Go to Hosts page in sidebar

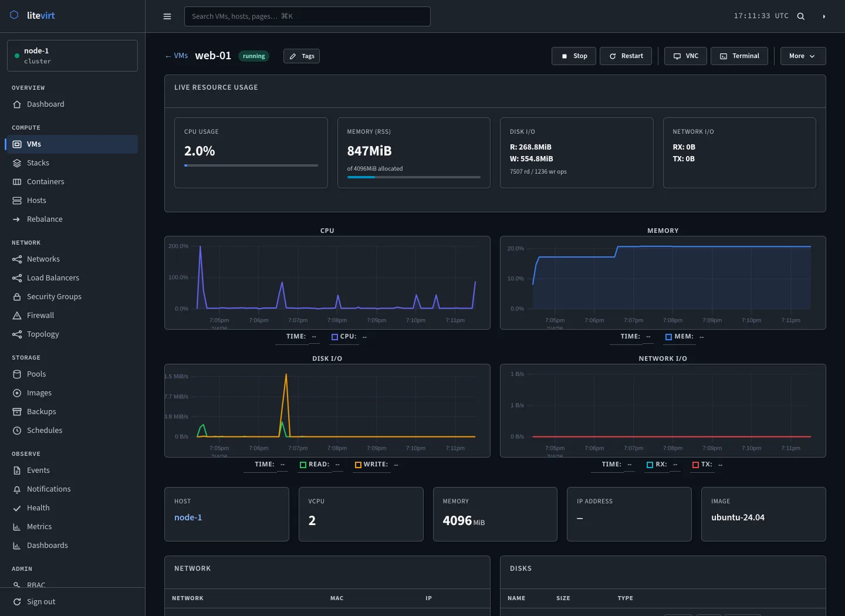click(x=72, y=201)
